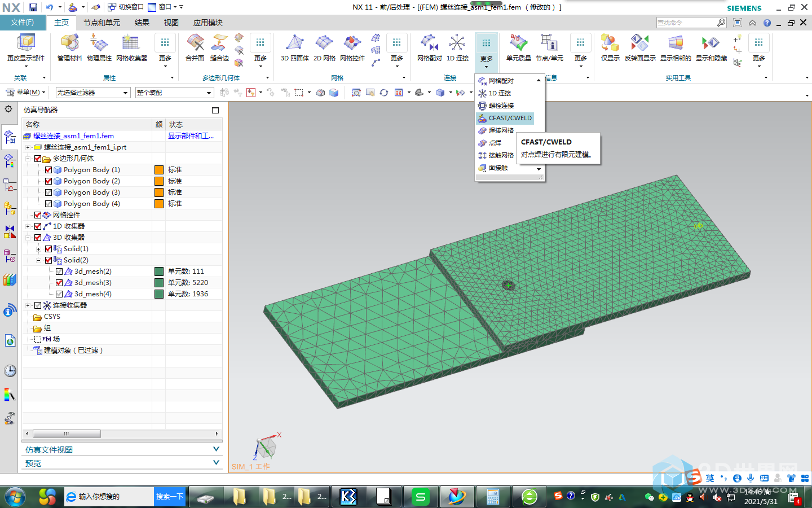Toggle Polygon Body (2) checkbox
Image resolution: width=812 pixels, height=508 pixels.
tap(48, 181)
